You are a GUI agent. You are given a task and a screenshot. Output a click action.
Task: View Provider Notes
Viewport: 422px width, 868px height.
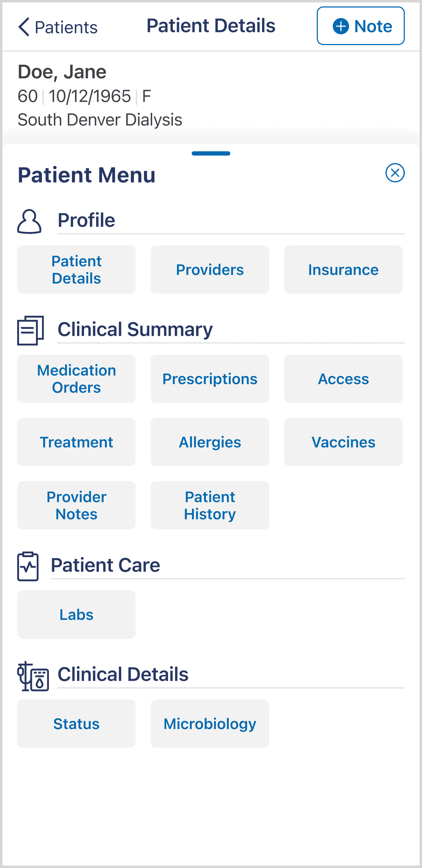[x=76, y=505]
